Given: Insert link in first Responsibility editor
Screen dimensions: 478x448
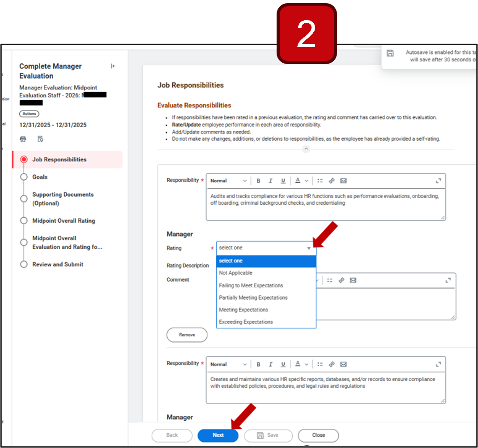Looking at the screenshot, I should [332, 181].
